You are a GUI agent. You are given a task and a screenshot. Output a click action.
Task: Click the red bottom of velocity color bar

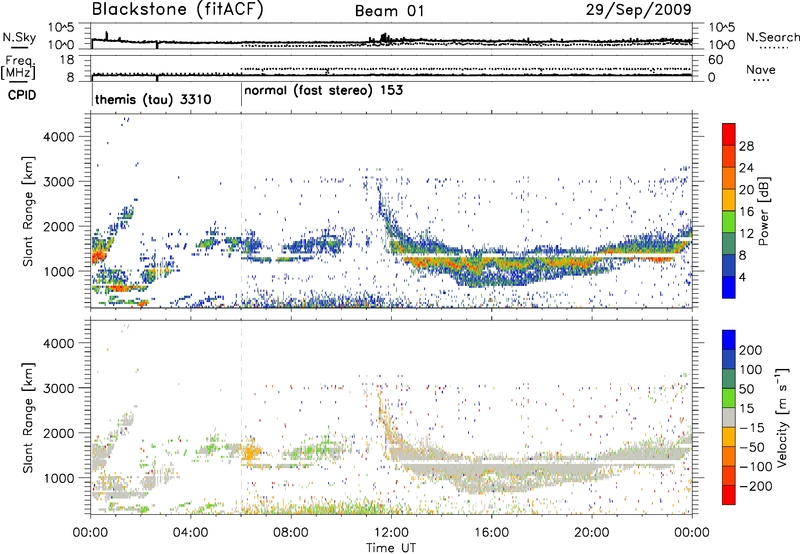coord(729,495)
